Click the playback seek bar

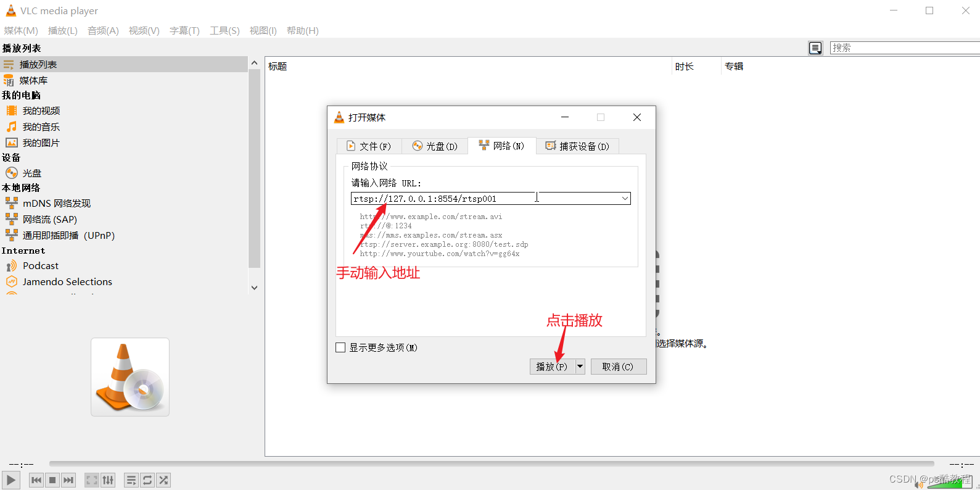tap(492, 463)
